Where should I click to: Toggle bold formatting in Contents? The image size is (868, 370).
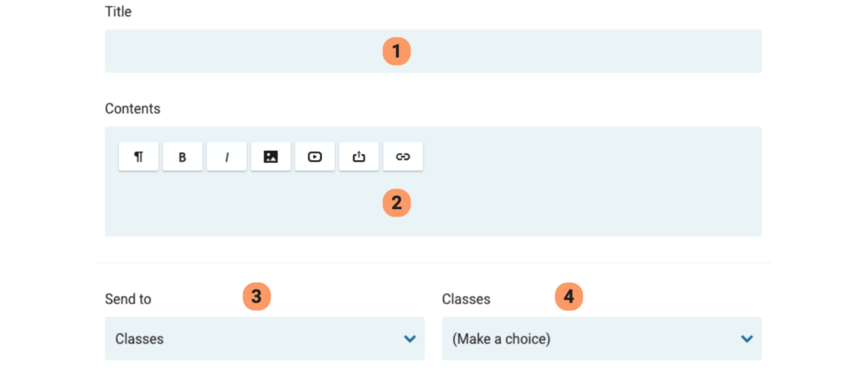tap(182, 157)
